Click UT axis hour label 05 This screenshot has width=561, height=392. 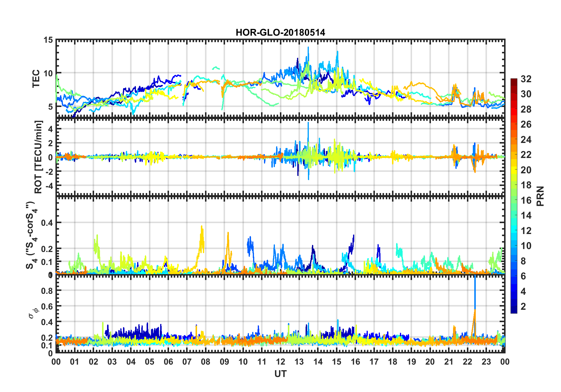150,362
